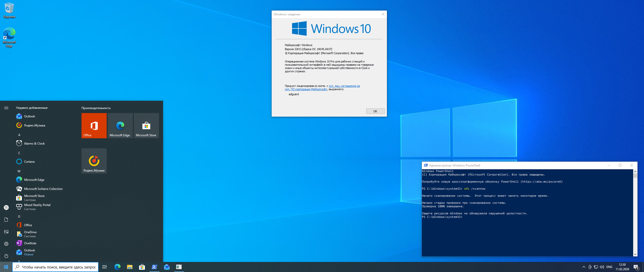Open the Office tile in Start menu
The image size is (644, 272).
94,126
